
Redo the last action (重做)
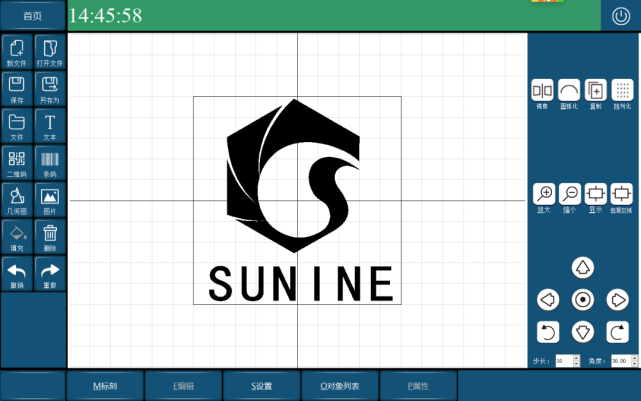click(50, 274)
